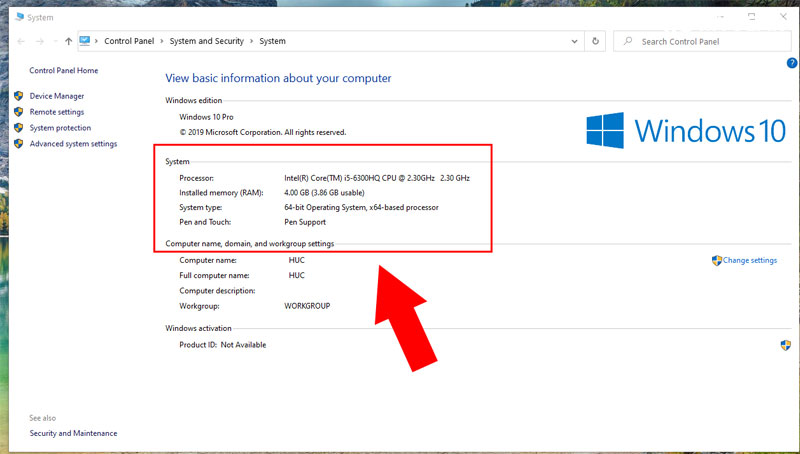Open the Security and Maintenance link

click(73, 433)
